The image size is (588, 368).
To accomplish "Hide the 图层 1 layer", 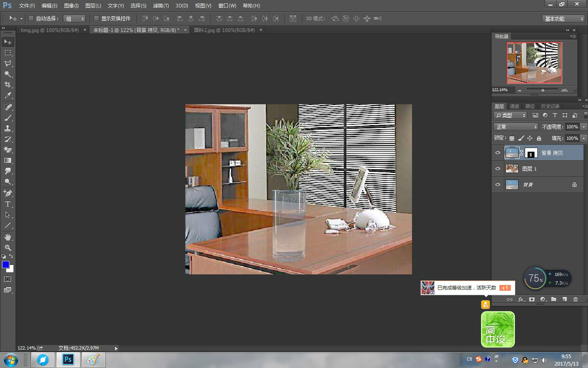I will click(x=498, y=168).
